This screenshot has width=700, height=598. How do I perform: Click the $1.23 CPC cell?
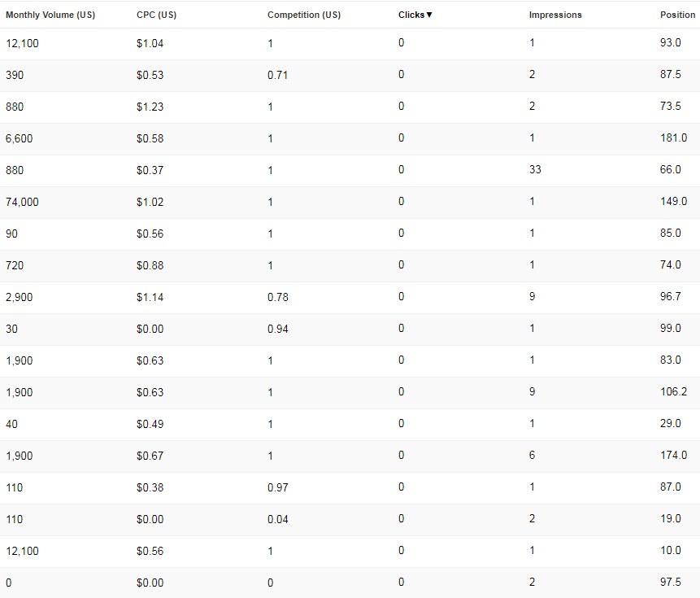coord(150,107)
